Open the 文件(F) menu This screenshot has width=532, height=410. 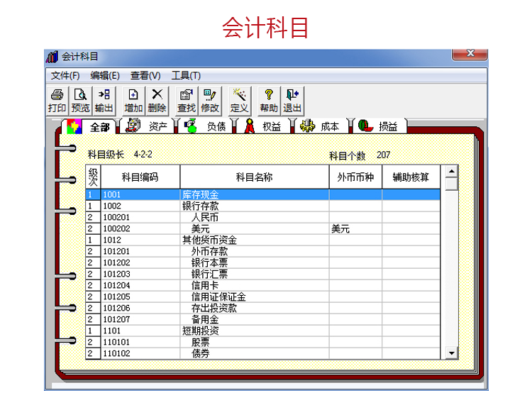coord(65,75)
